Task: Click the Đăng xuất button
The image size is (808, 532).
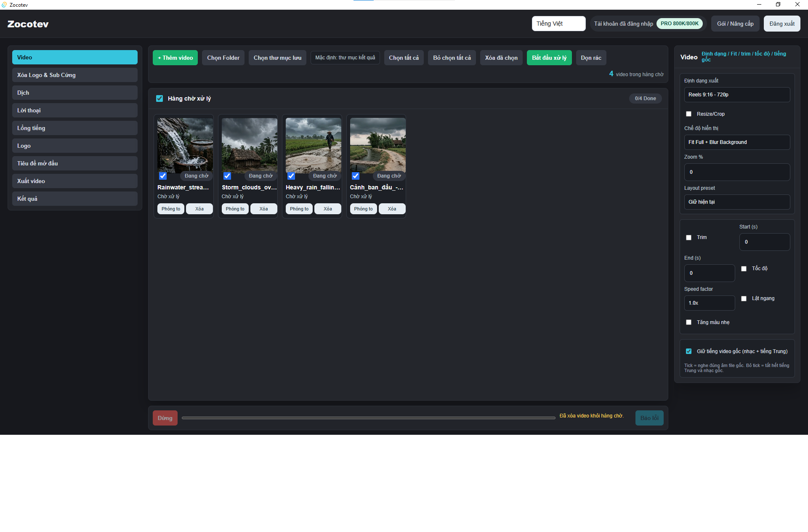Action: tap(782, 24)
